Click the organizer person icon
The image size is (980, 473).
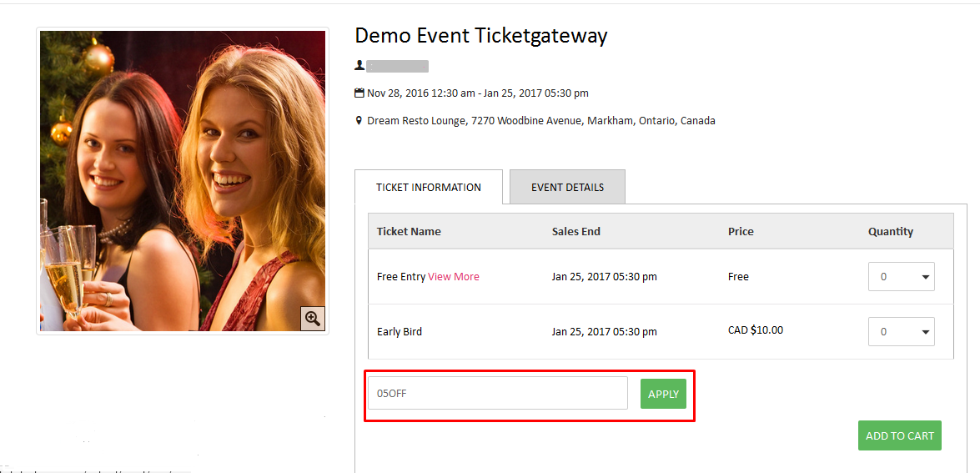(x=359, y=65)
